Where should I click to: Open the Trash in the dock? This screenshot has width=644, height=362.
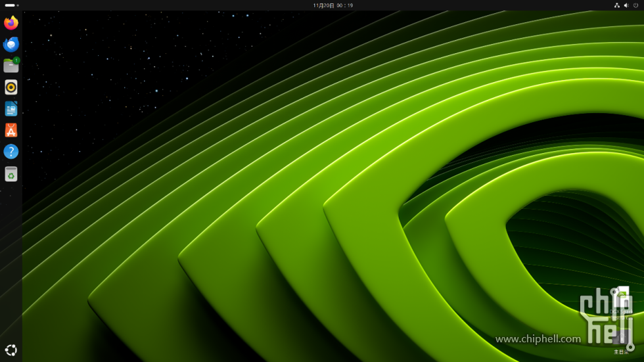pos(11,173)
